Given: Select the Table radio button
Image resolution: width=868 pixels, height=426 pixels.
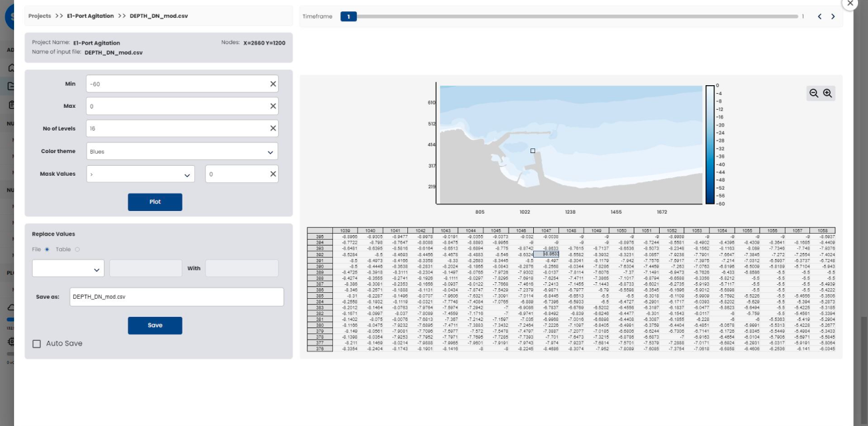Looking at the screenshot, I should click(x=77, y=250).
